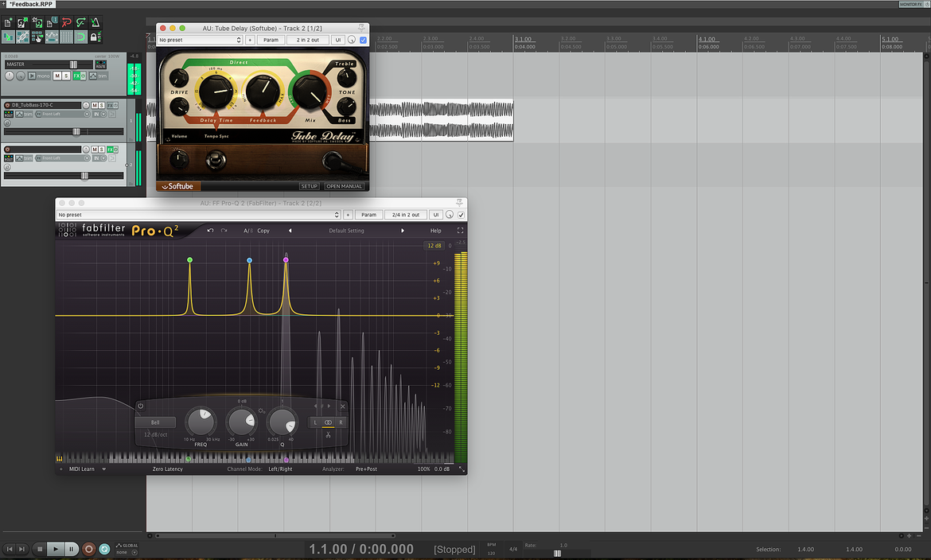Click the Play transport button
This screenshot has height=560, width=931.
(55, 549)
